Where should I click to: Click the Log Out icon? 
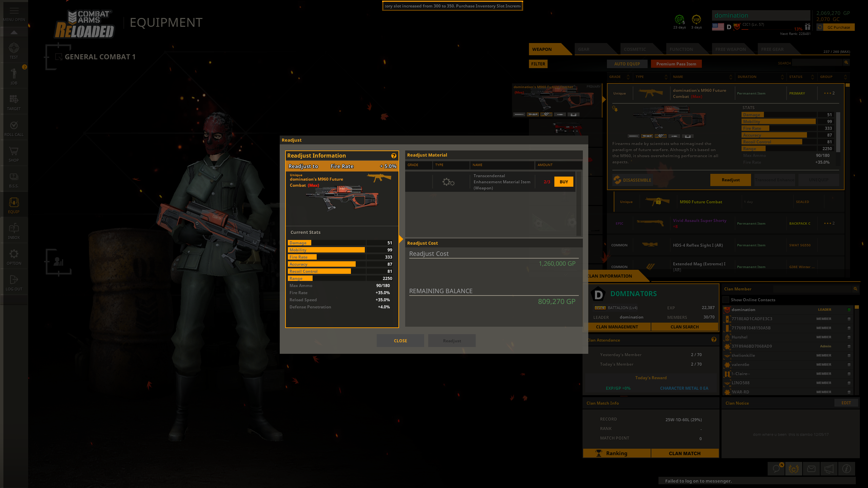(x=14, y=280)
